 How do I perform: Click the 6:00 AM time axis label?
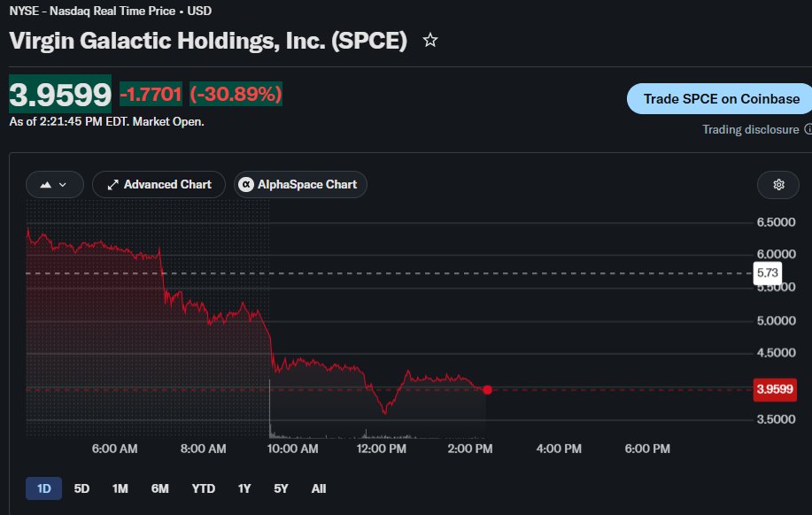[x=114, y=449]
